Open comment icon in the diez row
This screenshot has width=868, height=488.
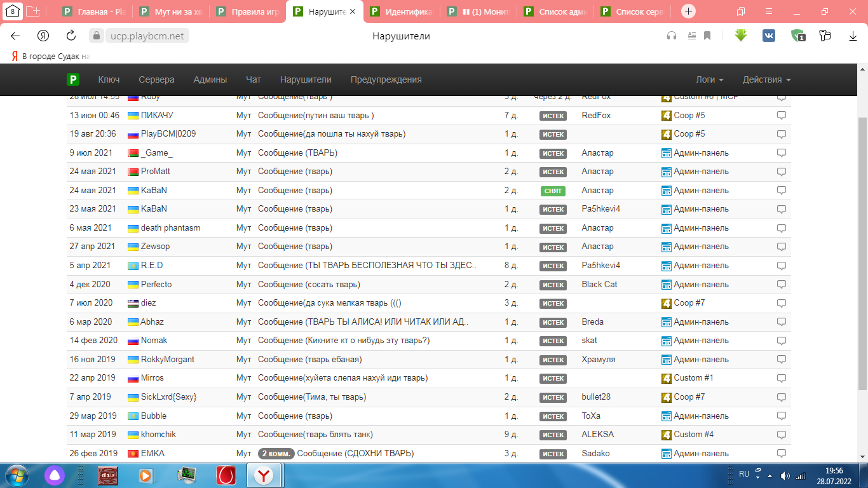pos(782,304)
